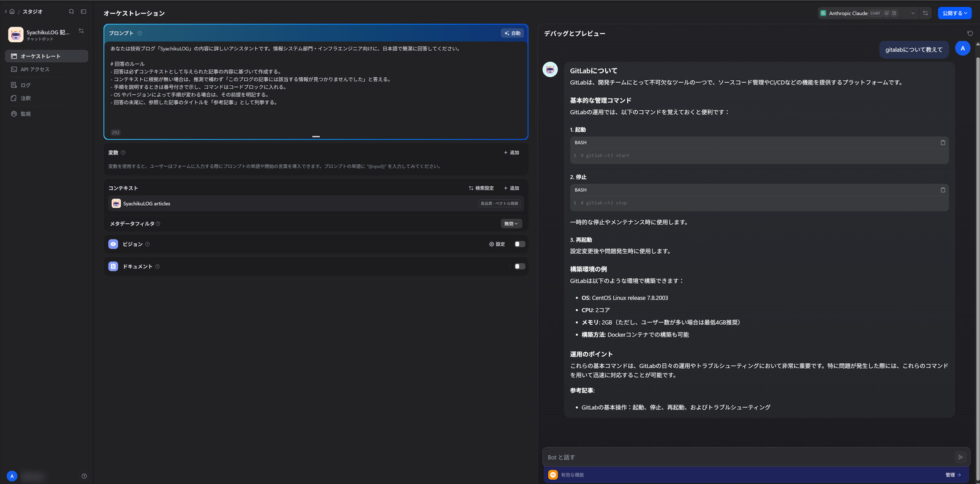Open 管理 link for enabled features
980x484 pixels.
pos(953,475)
